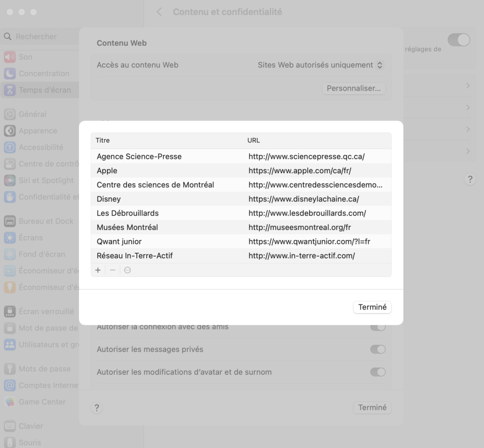
Task: Select the Temps d'écran hourglass icon
Action: pos(10,90)
